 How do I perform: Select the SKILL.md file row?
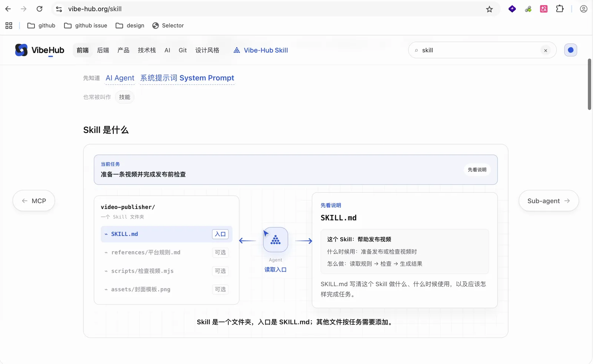tap(166, 234)
